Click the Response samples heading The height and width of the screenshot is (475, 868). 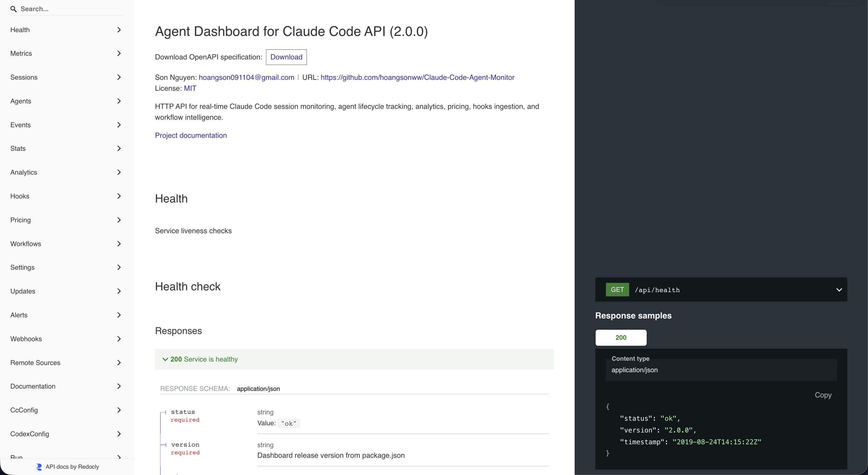633,316
